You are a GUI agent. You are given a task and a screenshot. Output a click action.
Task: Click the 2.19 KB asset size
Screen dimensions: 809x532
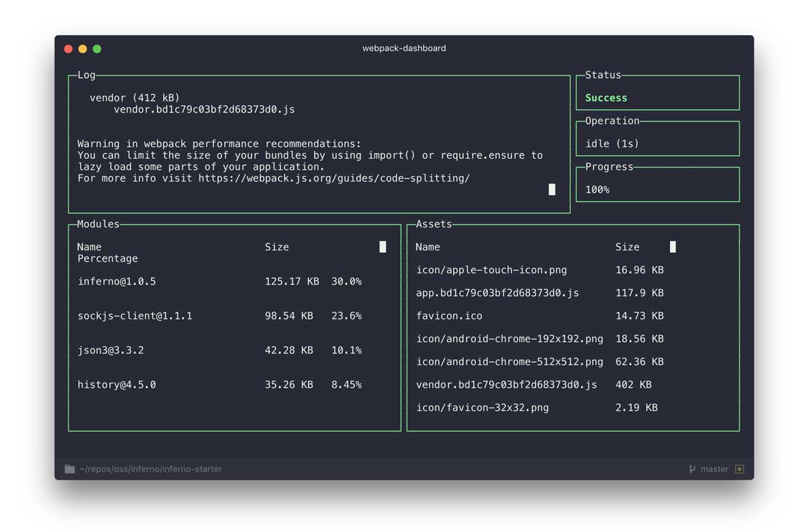(x=636, y=407)
